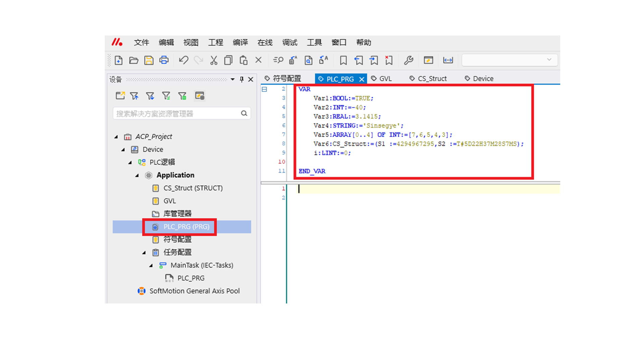Open the empty toolbar combo box dropdown
The width and height of the screenshot is (644, 362).
click(x=549, y=60)
